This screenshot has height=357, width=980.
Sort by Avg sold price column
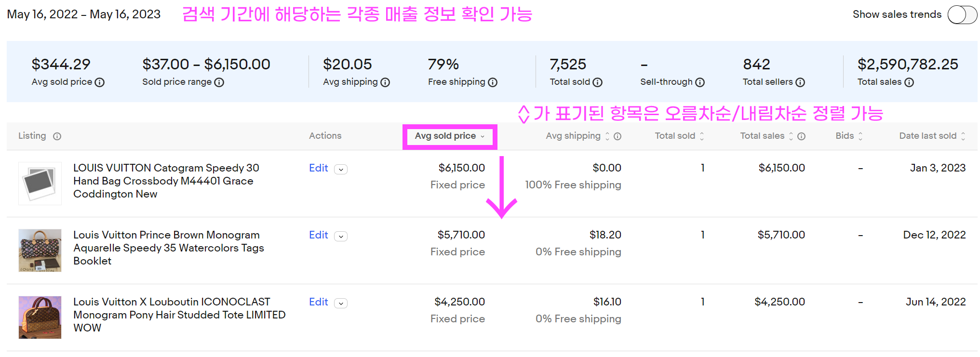tap(449, 136)
